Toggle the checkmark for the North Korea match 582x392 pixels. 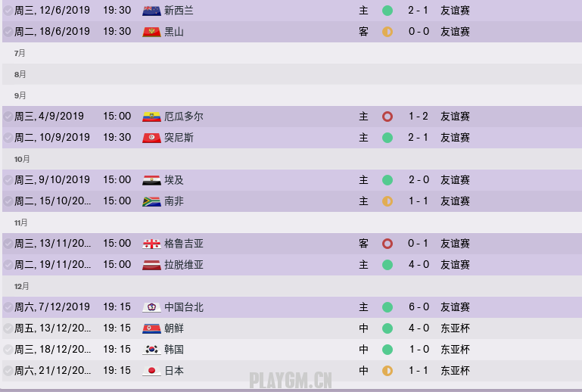click(8, 328)
